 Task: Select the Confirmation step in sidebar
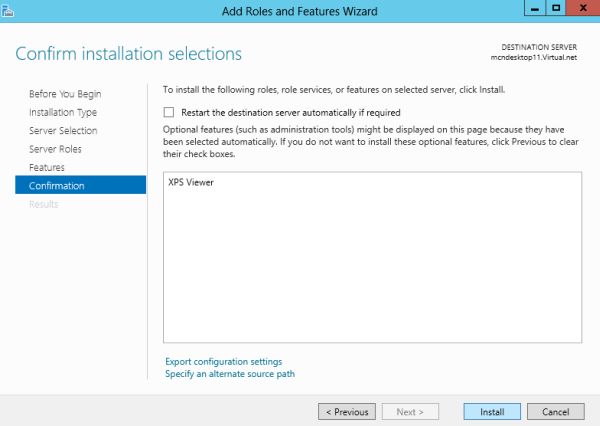(x=57, y=186)
